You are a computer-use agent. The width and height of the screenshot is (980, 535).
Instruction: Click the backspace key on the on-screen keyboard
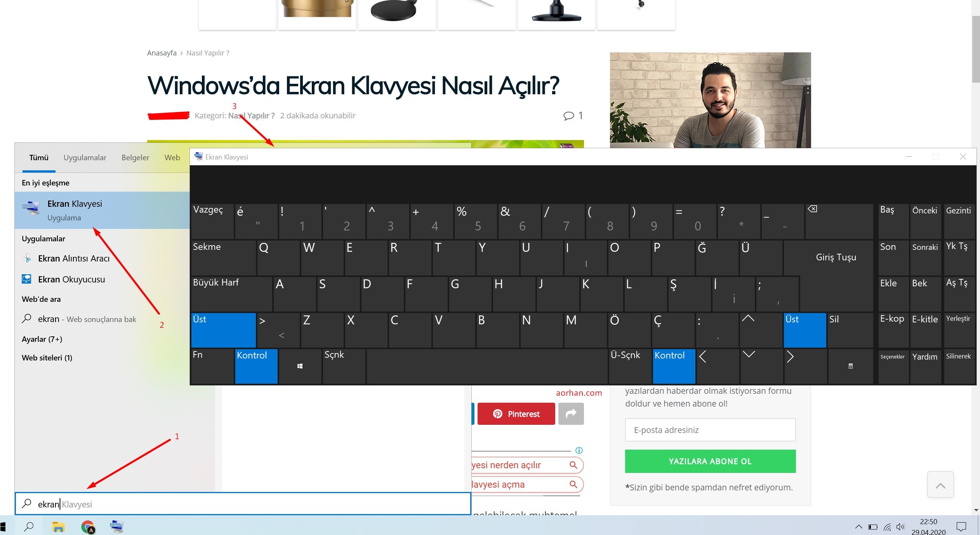pos(839,221)
